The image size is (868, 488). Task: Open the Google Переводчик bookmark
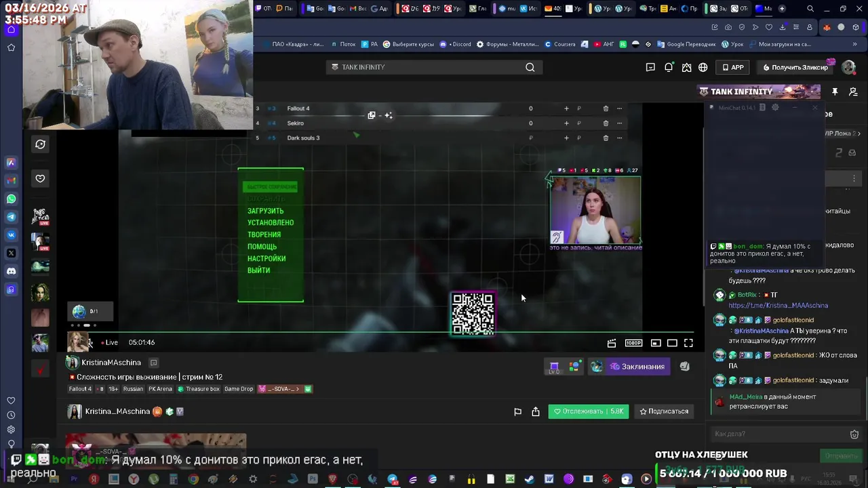coord(686,44)
